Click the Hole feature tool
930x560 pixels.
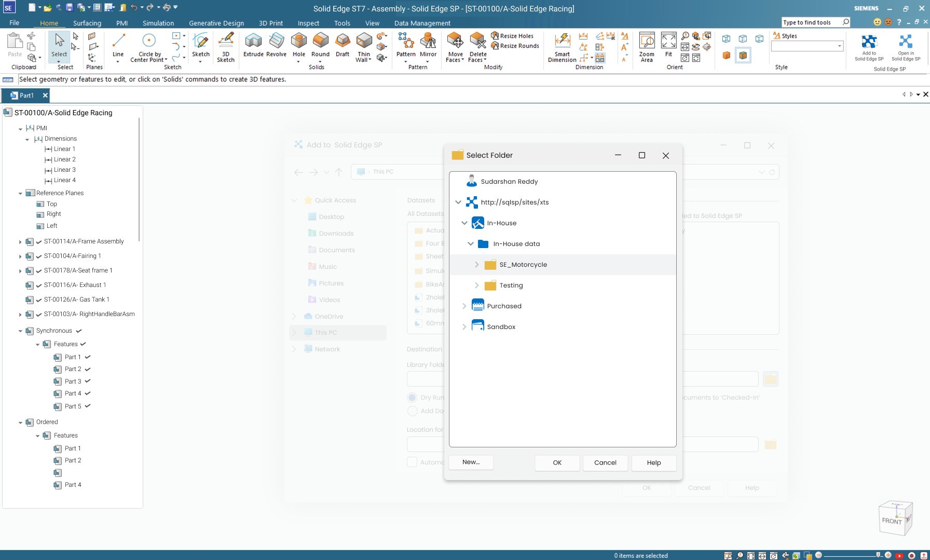coord(299,45)
